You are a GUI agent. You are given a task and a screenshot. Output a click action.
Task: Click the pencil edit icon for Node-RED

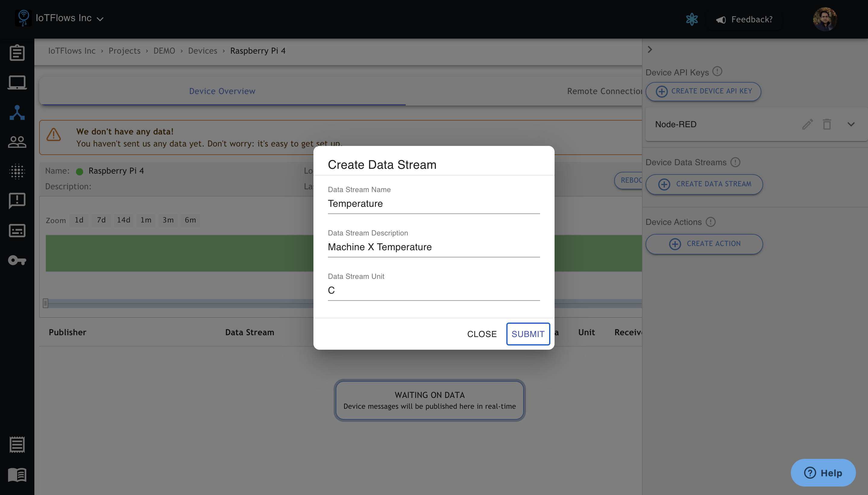click(x=807, y=125)
